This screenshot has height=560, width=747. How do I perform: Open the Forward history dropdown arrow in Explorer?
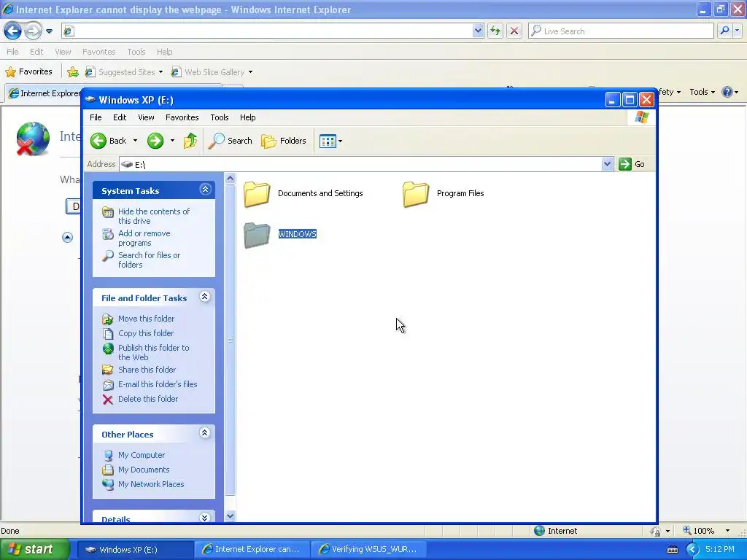pyautogui.click(x=172, y=141)
